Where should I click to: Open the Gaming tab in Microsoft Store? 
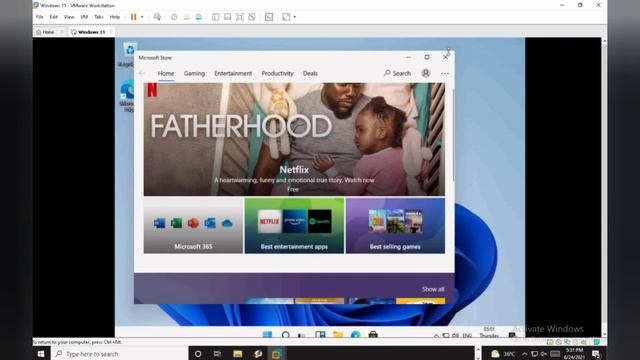coord(194,73)
